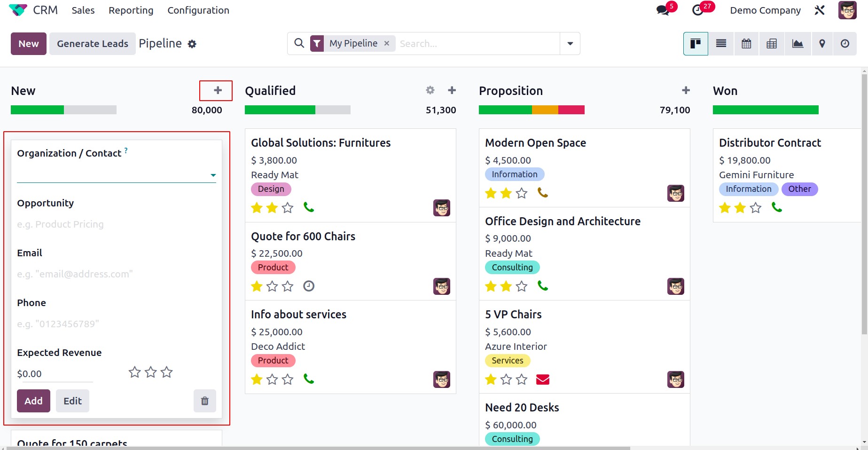Click phone icon on Global Solutions card
The image size is (868, 450).
(x=309, y=207)
